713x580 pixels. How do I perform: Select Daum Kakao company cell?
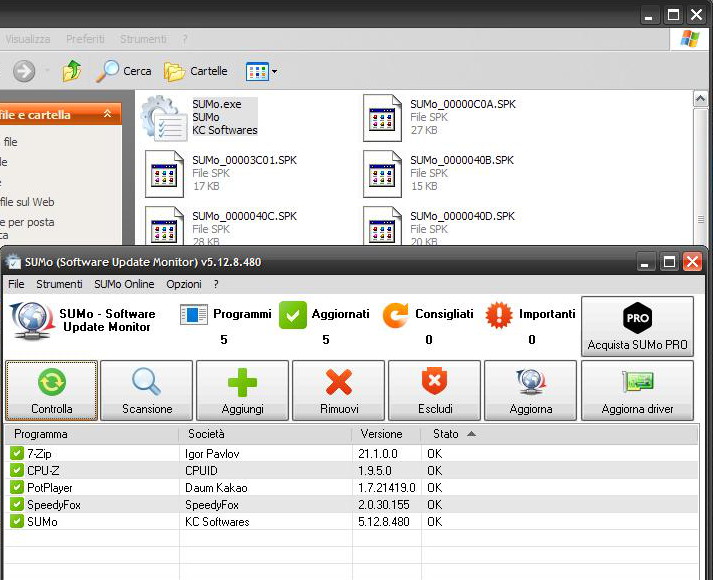pyautogui.click(x=216, y=488)
